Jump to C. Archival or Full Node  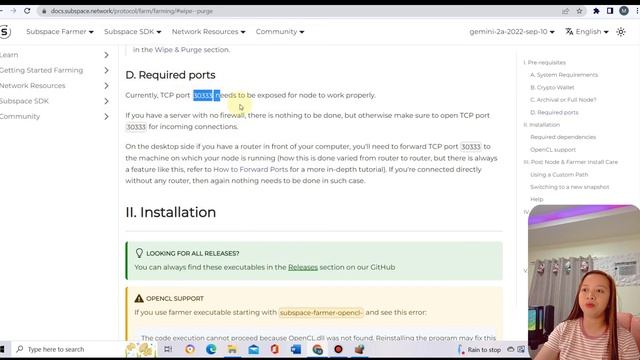[x=563, y=100]
